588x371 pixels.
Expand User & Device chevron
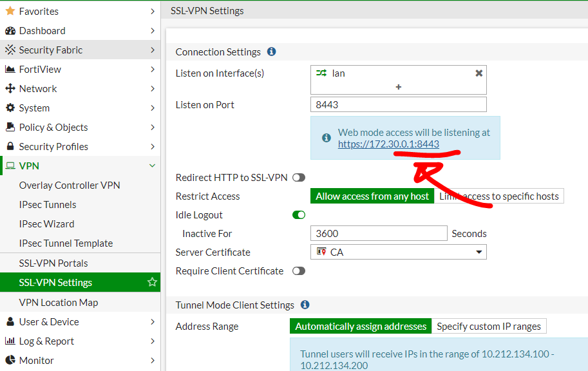coord(152,322)
